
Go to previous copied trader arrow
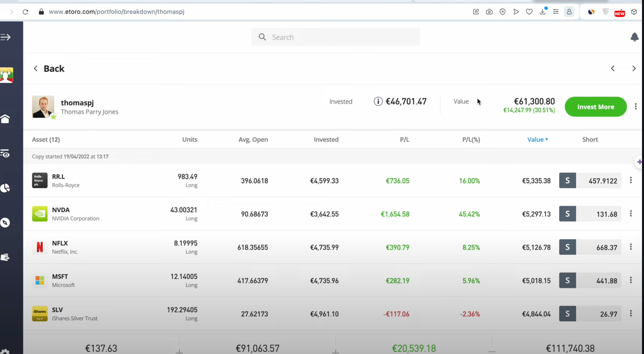coord(613,68)
